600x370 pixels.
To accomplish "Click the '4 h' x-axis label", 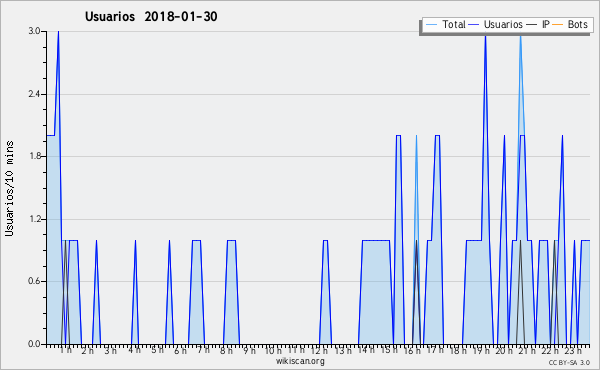I will pyautogui.click(x=135, y=350).
